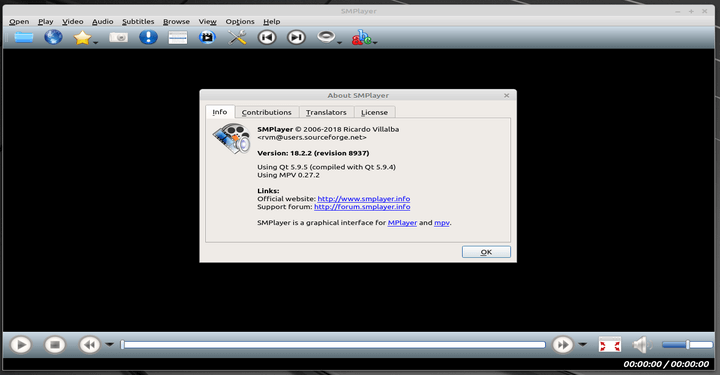
Task: Click on the seek bar
Action: (x=333, y=345)
